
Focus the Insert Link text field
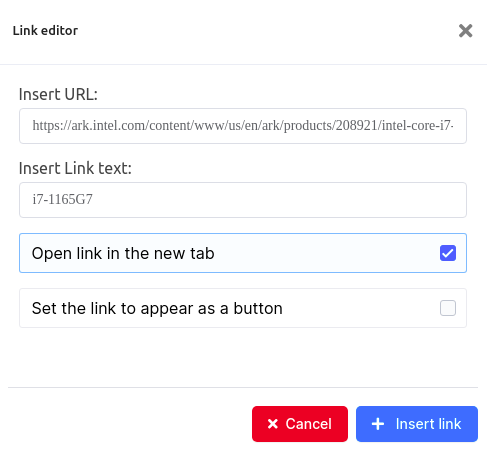click(x=243, y=200)
